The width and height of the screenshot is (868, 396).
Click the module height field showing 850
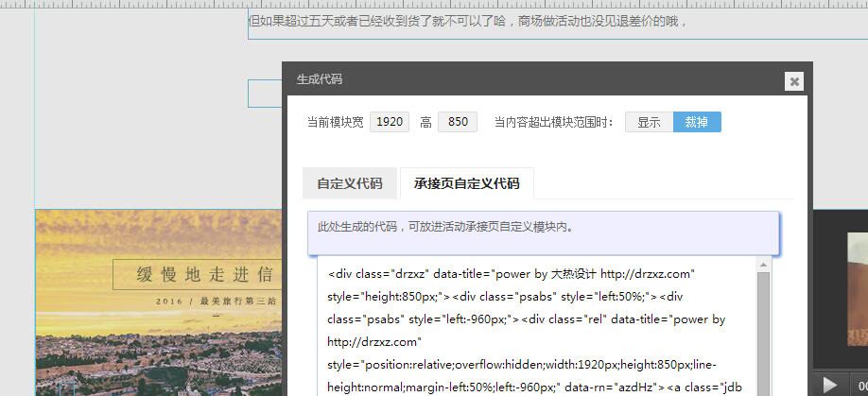click(458, 122)
